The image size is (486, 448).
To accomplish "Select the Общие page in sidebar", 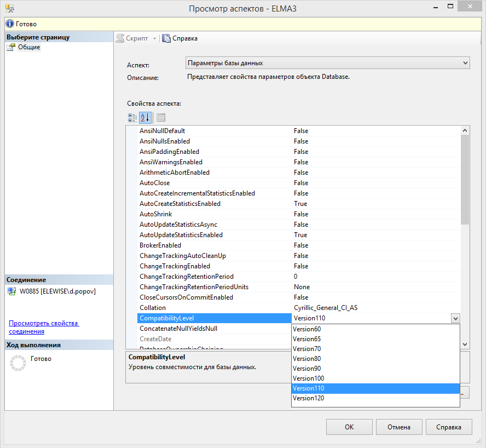I will (28, 47).
